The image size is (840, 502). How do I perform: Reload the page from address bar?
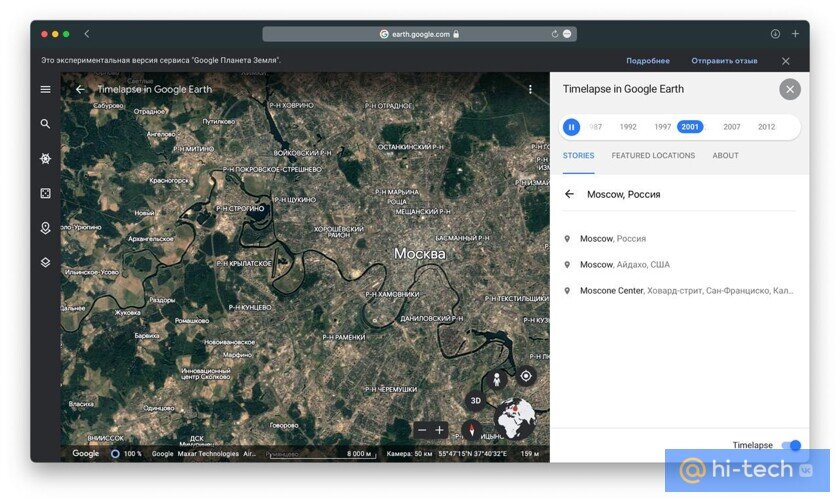point(554,34)
